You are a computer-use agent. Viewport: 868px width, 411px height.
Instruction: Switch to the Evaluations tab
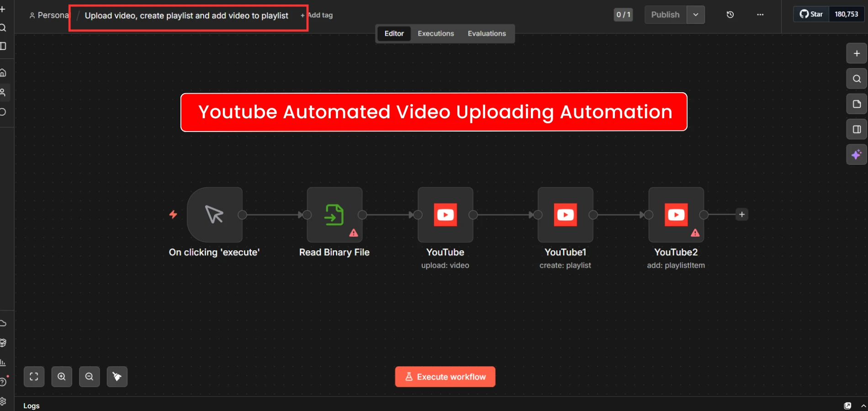[x=487, y=34]
